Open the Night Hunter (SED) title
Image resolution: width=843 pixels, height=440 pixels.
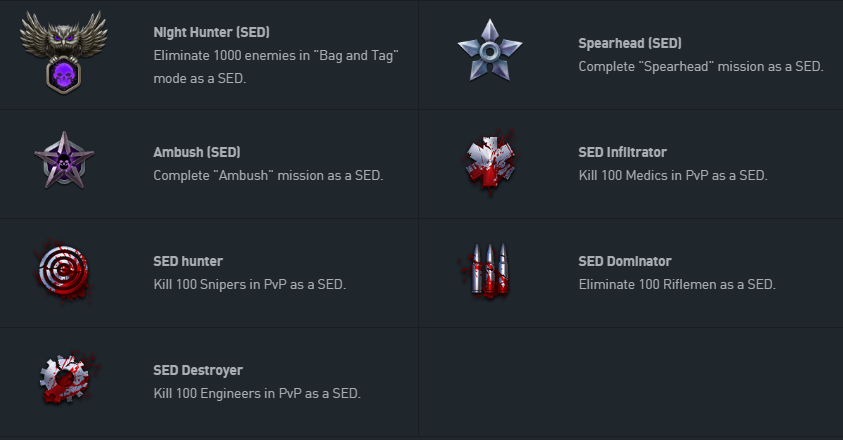(211, 32)
